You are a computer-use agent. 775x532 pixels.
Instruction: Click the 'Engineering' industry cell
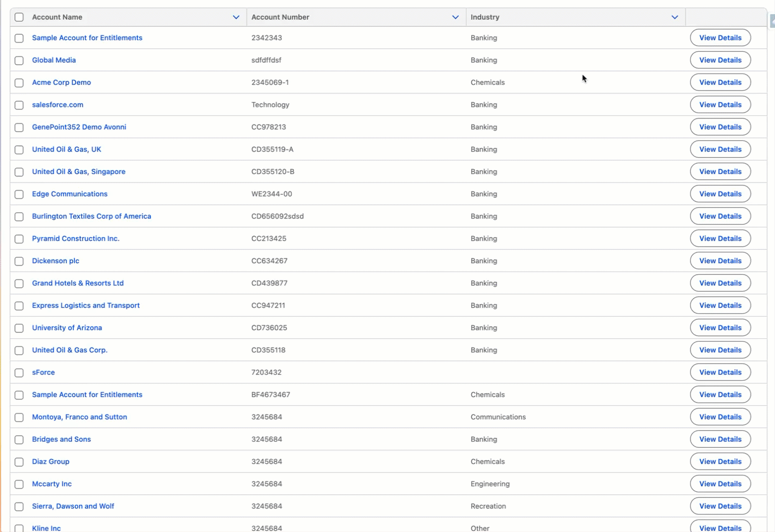490,484
